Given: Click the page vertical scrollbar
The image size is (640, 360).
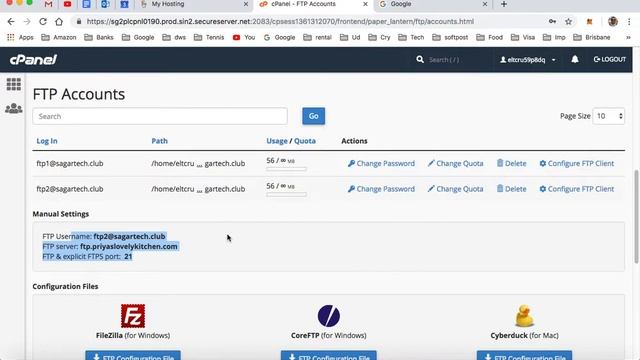Looking at the screenshot, I should tap(636, 216).
